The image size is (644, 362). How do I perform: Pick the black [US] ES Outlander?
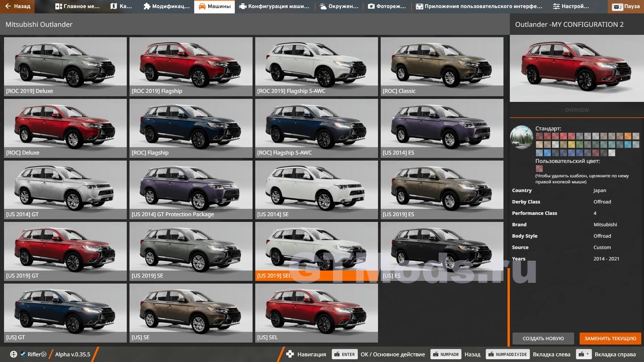point(442,251)
